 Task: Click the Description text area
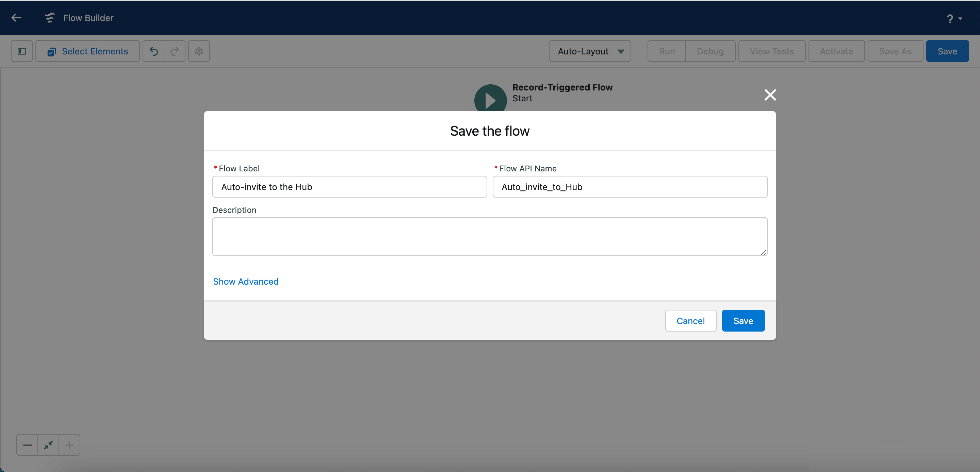[x=490, y=237]
